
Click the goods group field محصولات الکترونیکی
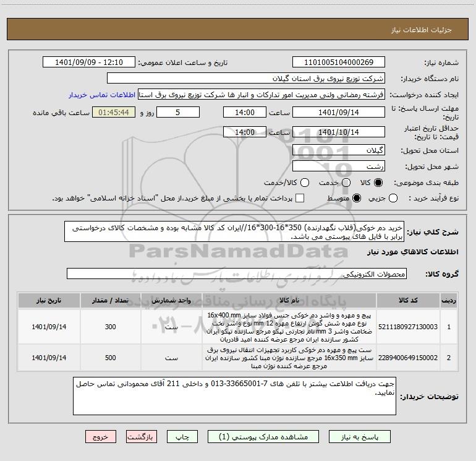[237, 274]
